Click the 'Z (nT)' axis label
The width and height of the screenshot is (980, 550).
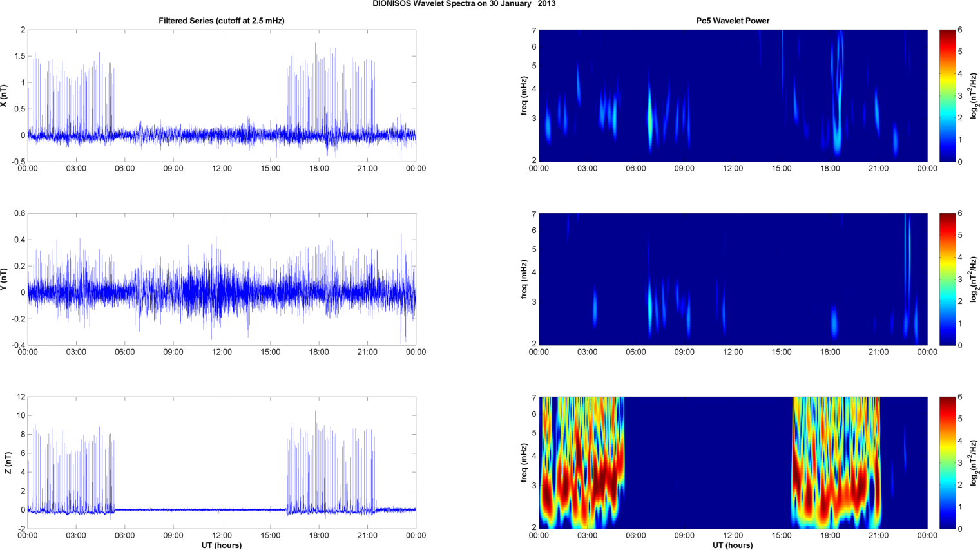point(8,463)
